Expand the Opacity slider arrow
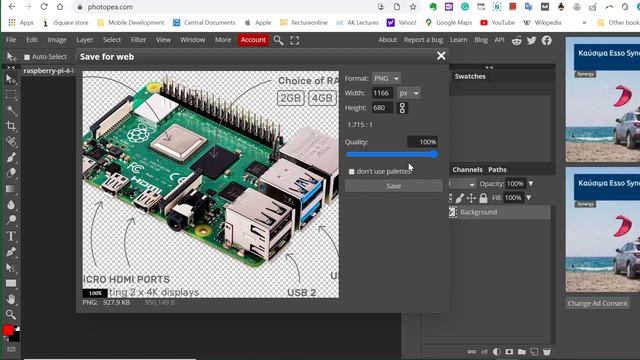This screenshot has height=360, width=640. coord(531,184)
